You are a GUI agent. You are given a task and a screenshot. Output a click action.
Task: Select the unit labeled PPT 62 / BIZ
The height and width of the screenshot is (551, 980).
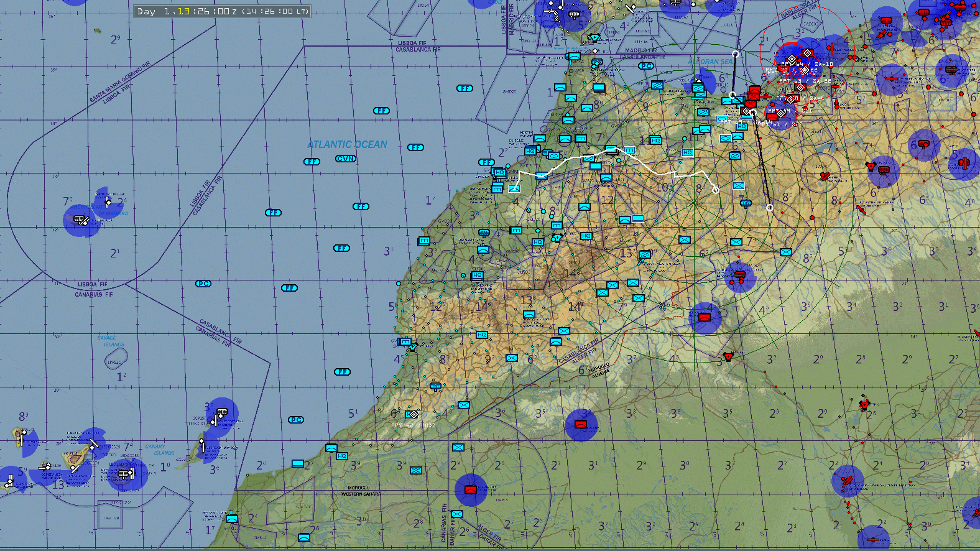click(414, 415)
